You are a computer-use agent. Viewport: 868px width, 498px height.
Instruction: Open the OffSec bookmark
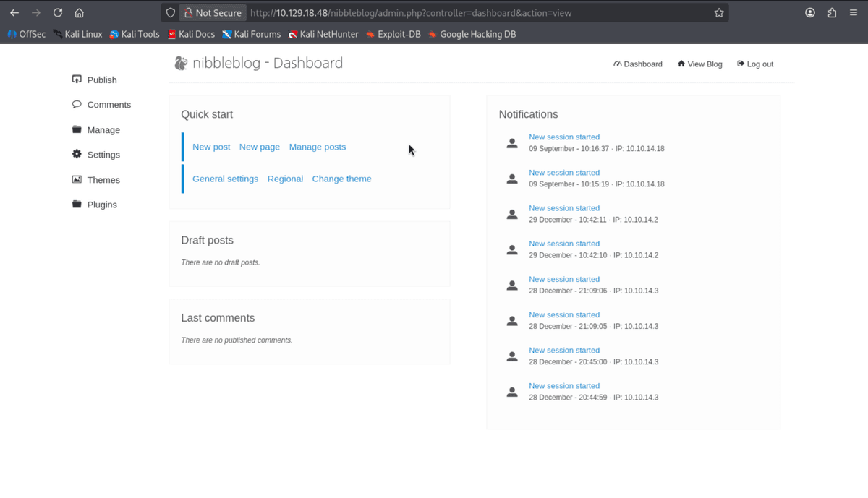click(27, 34)
